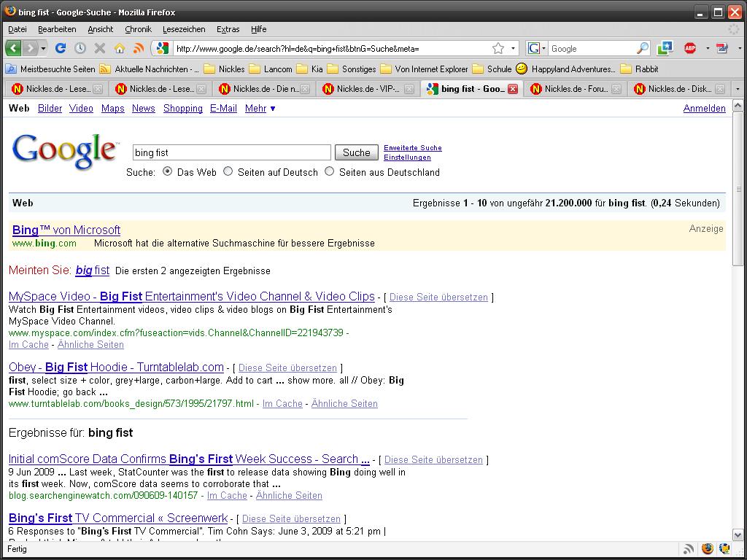Image resolution: width=747 pixels, height=560 pixels.
Task: Open Im Cache link for turntablelab result
Action: pos(282,403)
